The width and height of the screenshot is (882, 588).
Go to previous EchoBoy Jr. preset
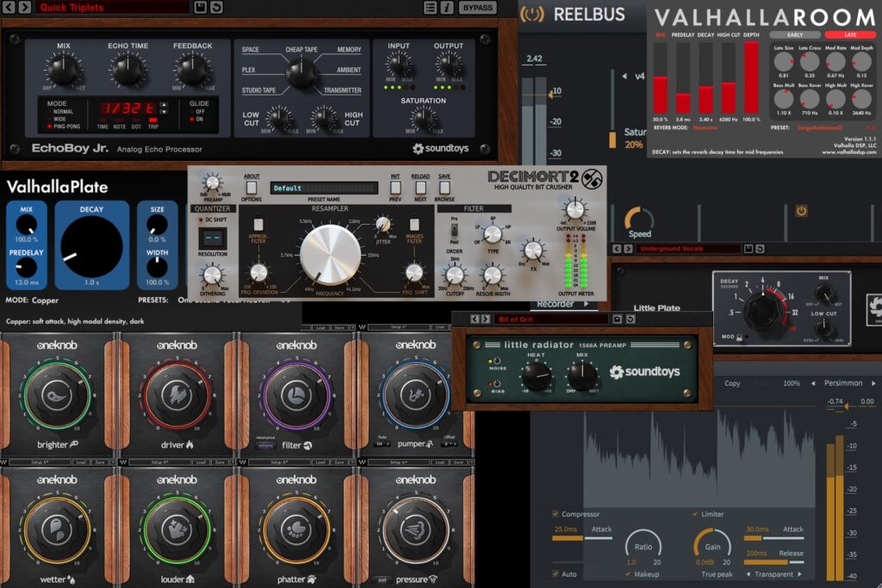(x=8, y=7)
